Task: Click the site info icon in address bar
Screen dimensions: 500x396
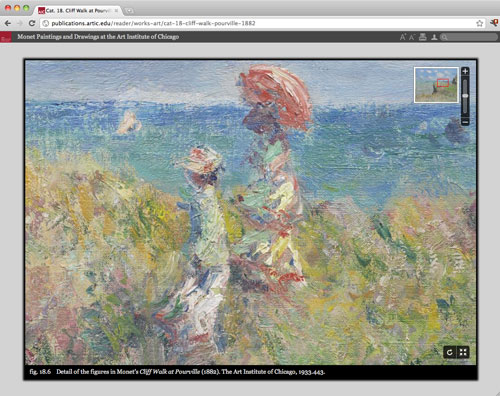Action: point(46,23)
